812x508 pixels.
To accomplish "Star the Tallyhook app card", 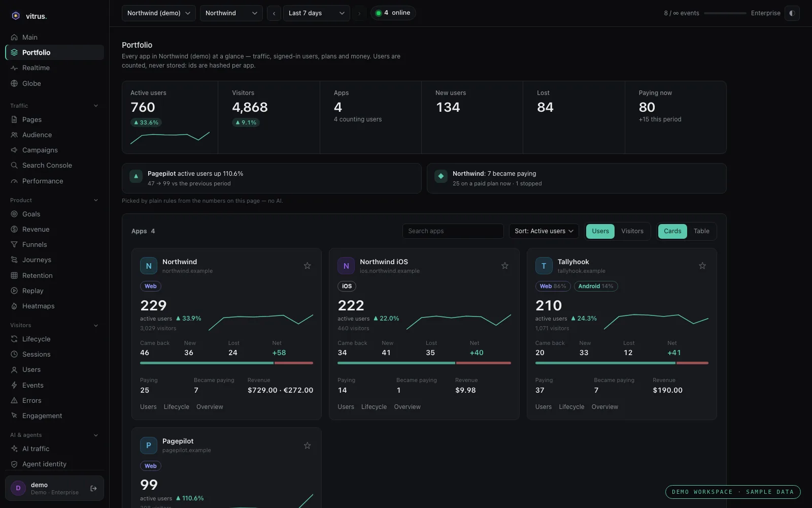I will coord(702,266).
